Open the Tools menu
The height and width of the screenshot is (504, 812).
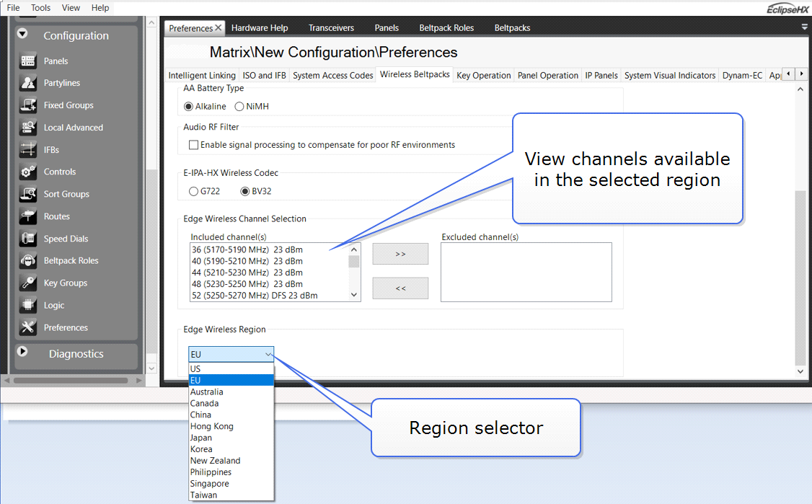click(40, 8)
